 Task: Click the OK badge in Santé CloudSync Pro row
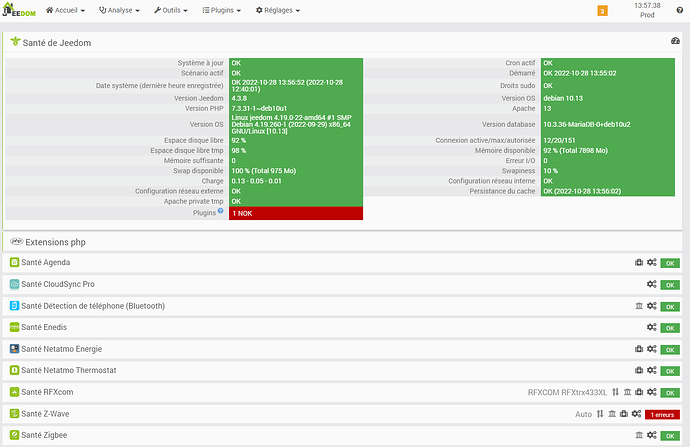coord(670,285)
